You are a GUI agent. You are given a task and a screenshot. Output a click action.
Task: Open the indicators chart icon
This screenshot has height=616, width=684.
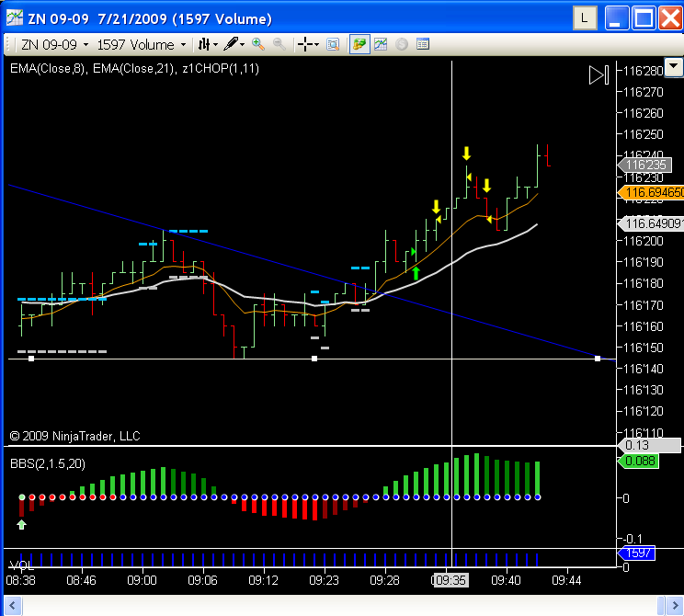tap(381, 44)
